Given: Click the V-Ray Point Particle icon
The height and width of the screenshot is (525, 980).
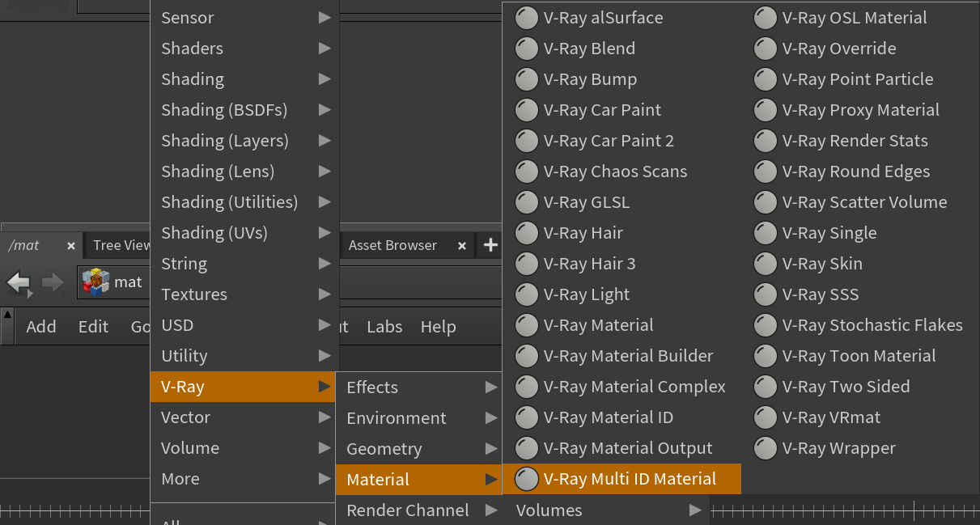Looking at the screenshot, I should [766, 79].
